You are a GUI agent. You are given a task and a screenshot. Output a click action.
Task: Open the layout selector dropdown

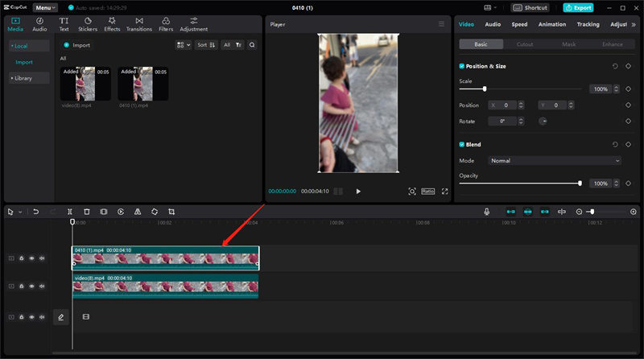point(490,8)
